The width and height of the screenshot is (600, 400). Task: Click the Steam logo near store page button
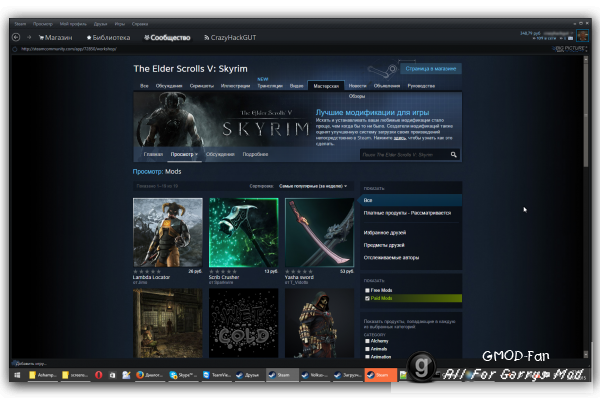[x=383, y=70]
